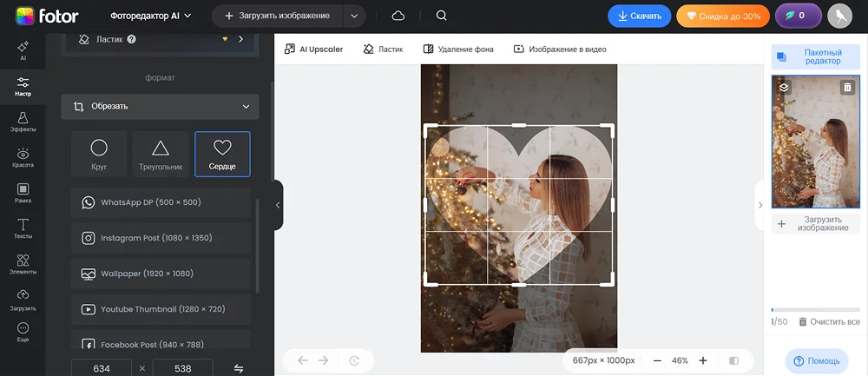The height and width of the screenshot is (376, 868).
Task: Expand the Загрузить изображение arrow options
Action: [352, 16]
